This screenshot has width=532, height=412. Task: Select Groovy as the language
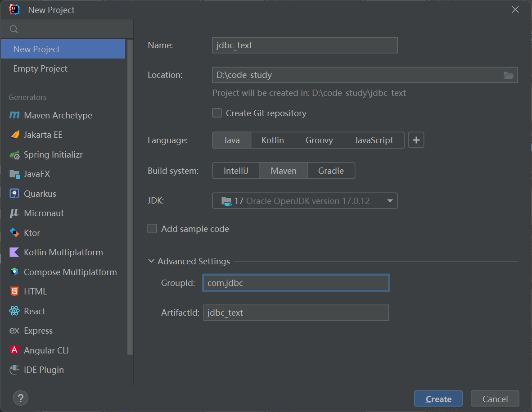pos(319,140)
